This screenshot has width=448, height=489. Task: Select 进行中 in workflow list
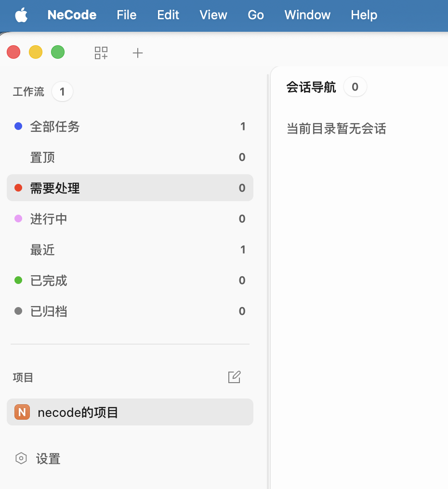click(130, 219)
